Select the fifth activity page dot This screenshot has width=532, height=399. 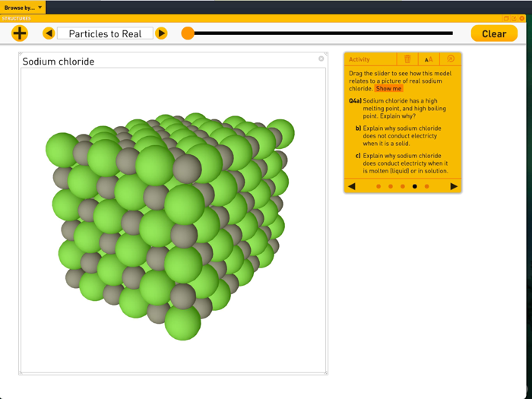(427, 186)
